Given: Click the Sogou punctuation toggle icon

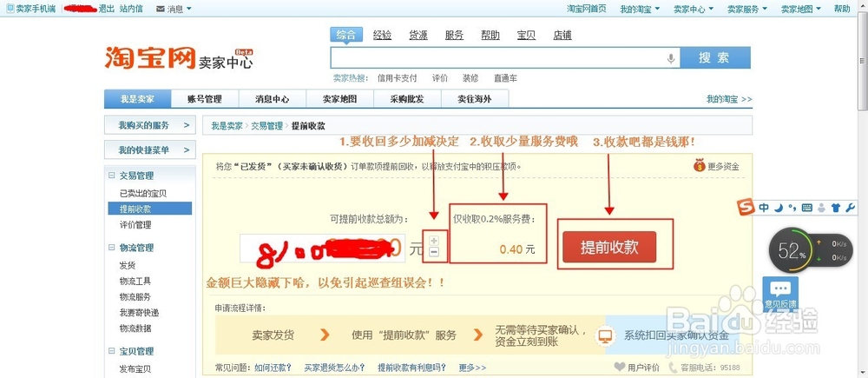Looking at the screenshot, I should (x=792, y=208).
